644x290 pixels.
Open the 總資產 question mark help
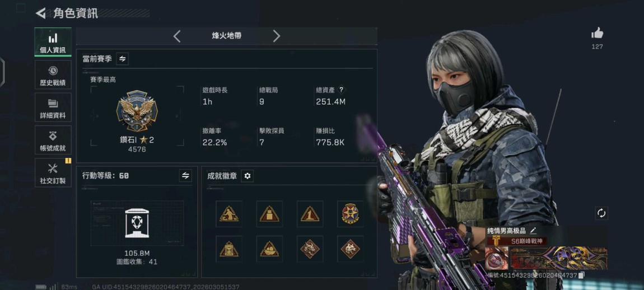coord(342,90)
